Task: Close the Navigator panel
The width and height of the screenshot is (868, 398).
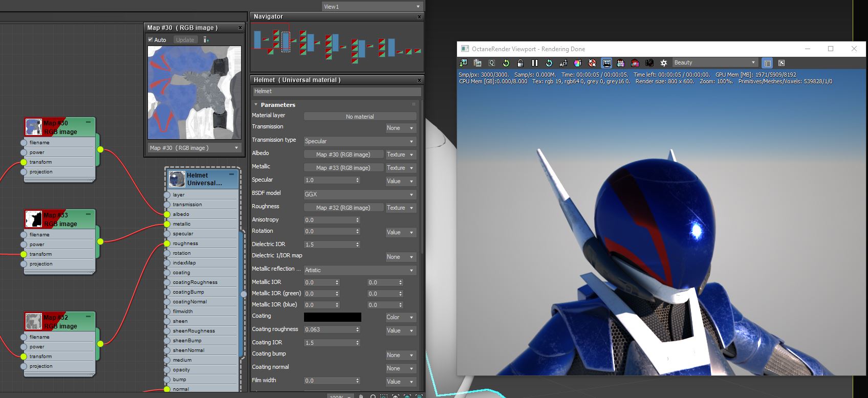Action: 419,17
